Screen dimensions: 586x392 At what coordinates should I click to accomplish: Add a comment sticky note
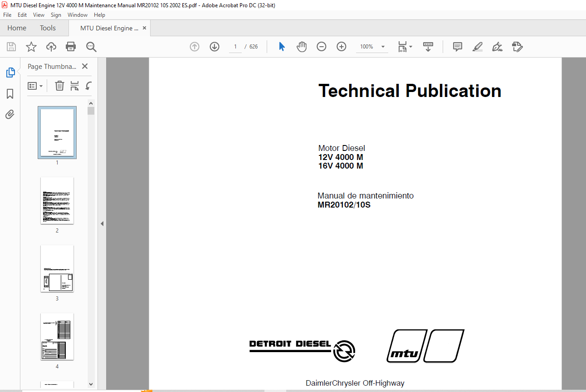click(x=458, y=47)
